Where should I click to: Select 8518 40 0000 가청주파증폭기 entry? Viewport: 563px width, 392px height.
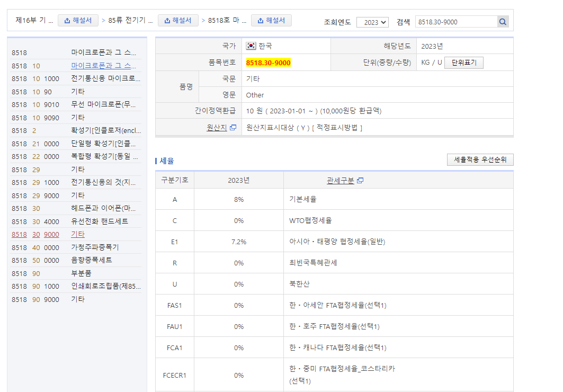click(95, 247)
